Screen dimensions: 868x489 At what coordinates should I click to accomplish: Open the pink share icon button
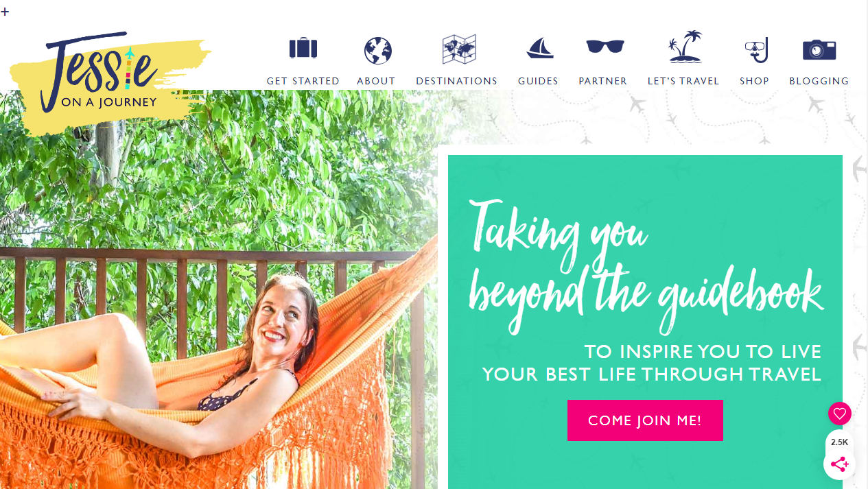click(x=839, y=464)
